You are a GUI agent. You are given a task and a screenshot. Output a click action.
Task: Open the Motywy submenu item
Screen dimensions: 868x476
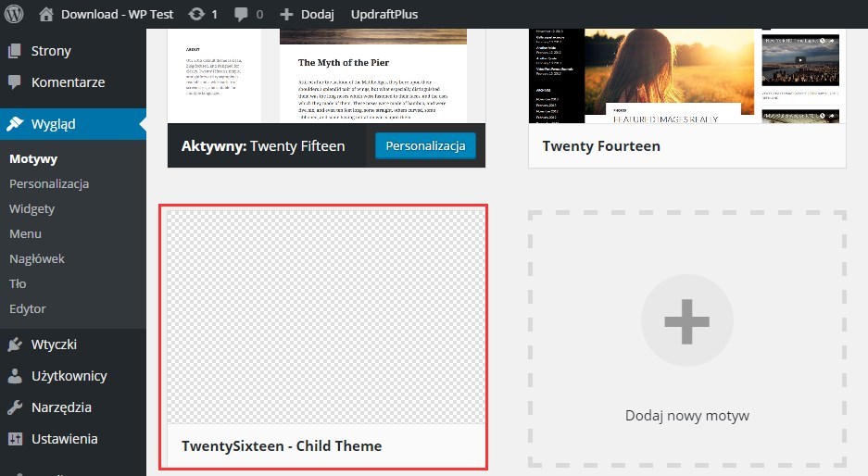tap(33, 159)
